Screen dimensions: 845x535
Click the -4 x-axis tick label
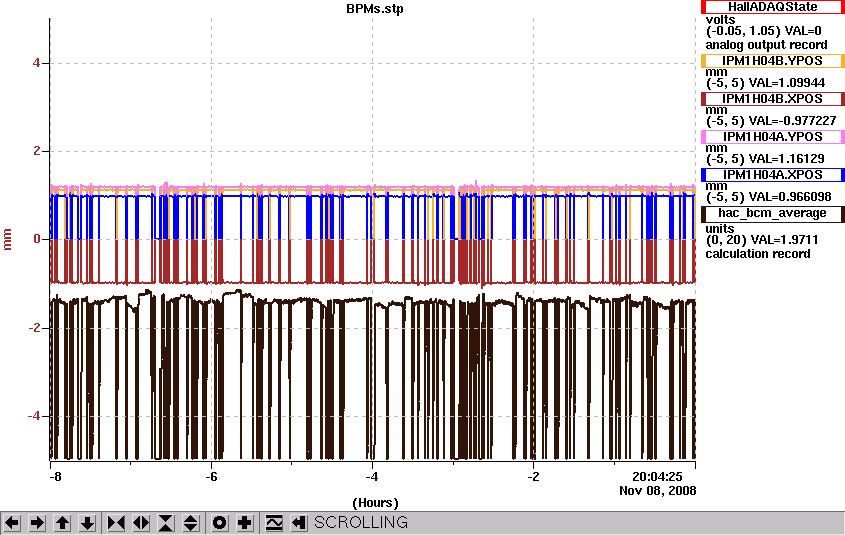click(372, 477)
